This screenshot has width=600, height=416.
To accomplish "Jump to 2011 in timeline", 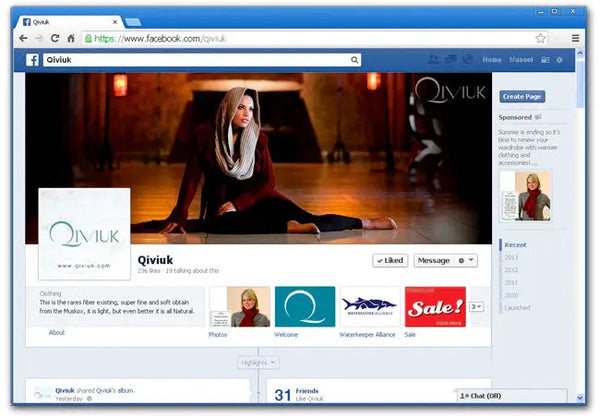I will (511, 283).
